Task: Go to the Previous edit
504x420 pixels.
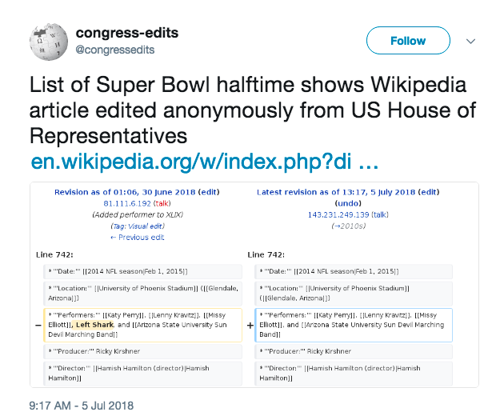Action: pos(138,238)
